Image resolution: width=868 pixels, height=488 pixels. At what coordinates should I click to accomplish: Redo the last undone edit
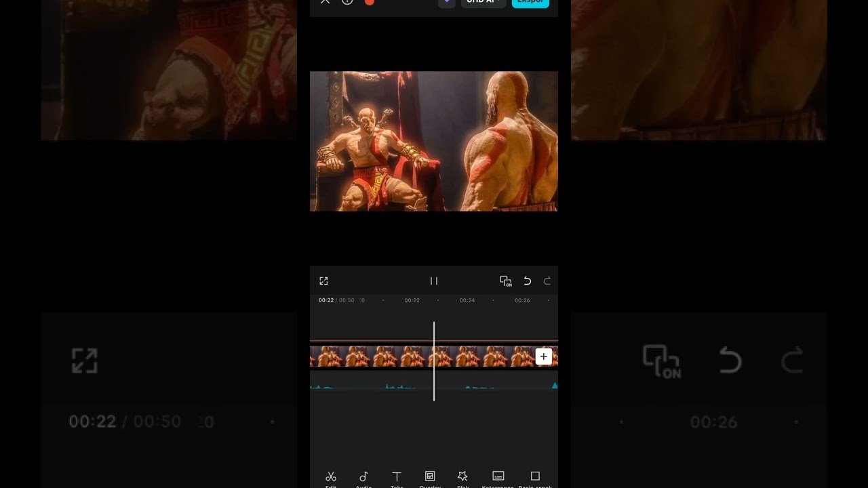[547, 281]
